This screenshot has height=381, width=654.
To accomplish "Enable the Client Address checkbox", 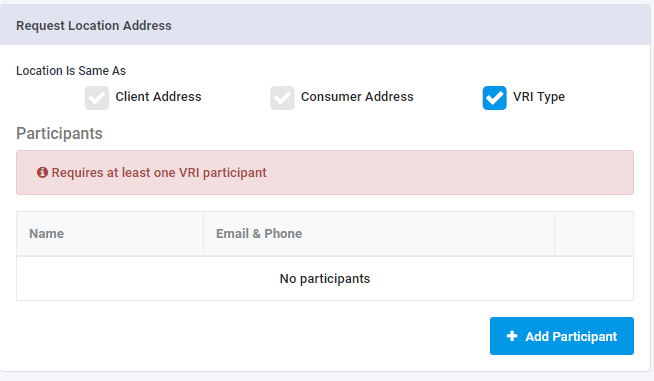I will tap(97, 98).
